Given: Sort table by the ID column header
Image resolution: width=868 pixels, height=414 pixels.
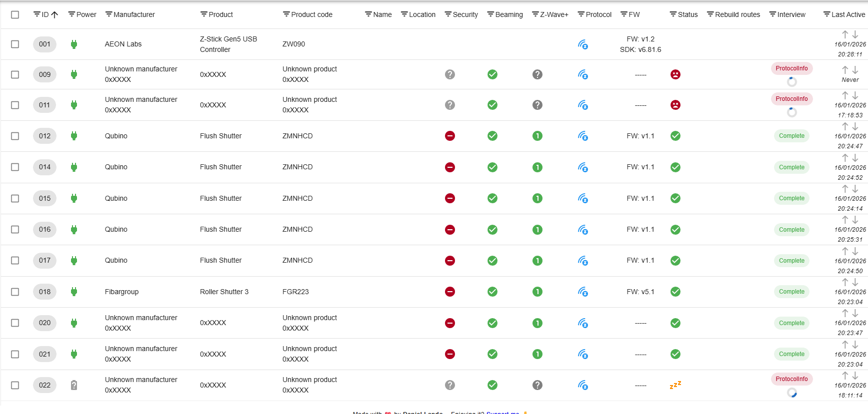Looking at the screenshot, I should 45,14.
